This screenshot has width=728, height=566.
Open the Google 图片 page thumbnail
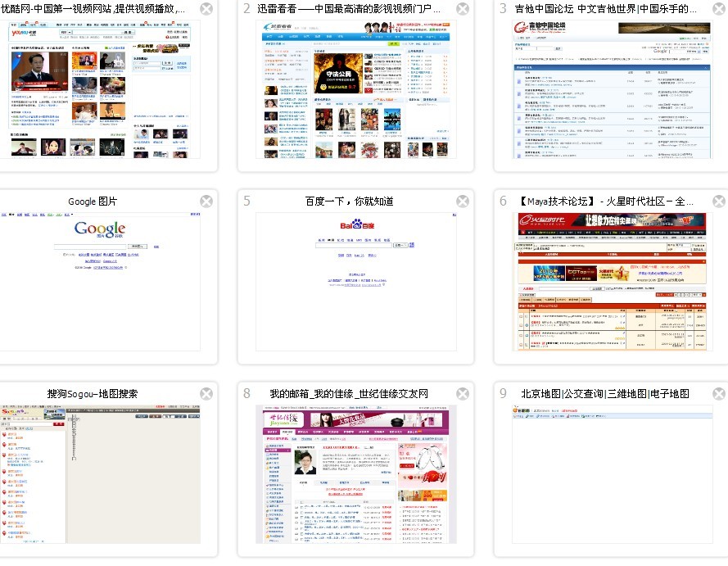[x=100, y=282]
